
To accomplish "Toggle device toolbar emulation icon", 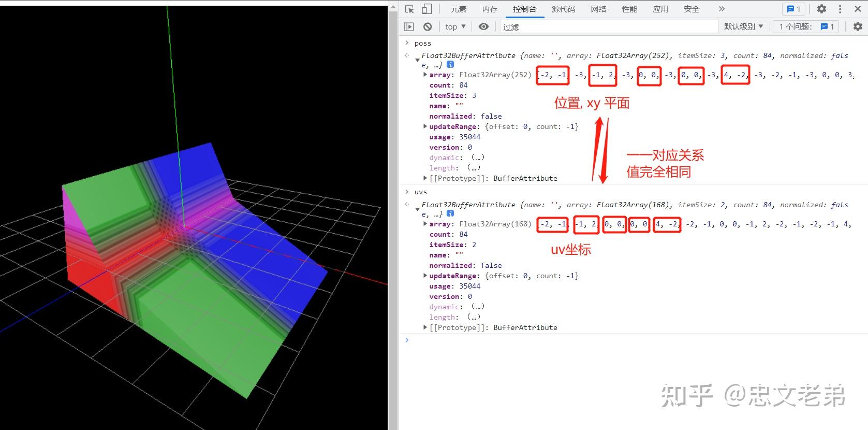I will (x=426, y=9).
